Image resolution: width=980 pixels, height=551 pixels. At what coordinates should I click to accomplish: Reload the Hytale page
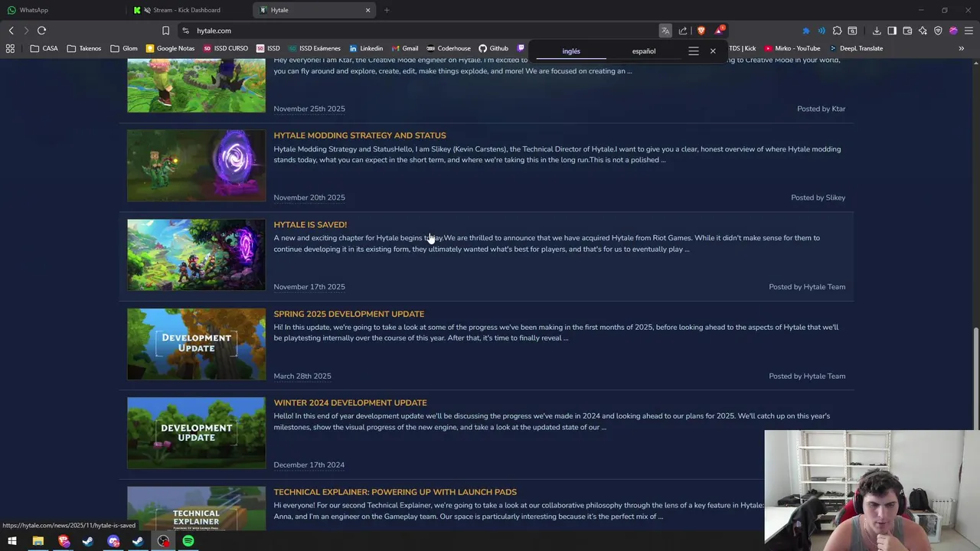(41, 31)
